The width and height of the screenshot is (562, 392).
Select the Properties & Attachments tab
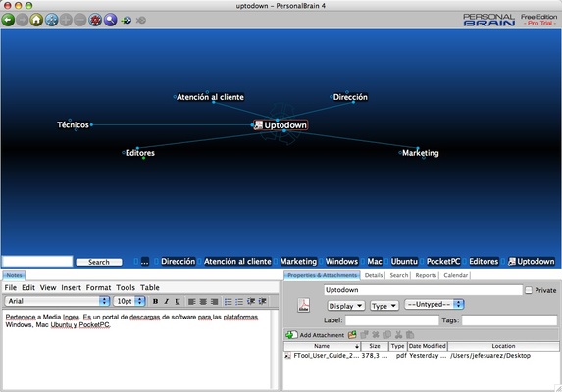click(x=323, y=275)
